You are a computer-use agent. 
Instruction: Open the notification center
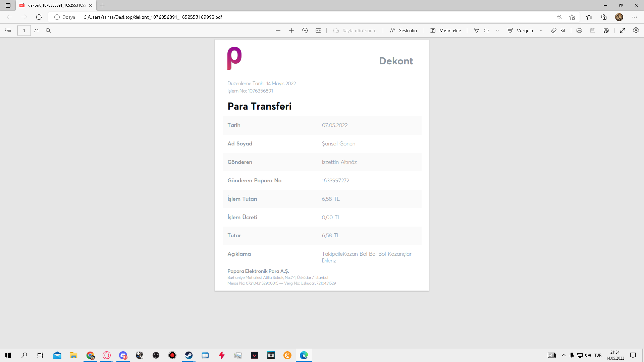[633, 355]
